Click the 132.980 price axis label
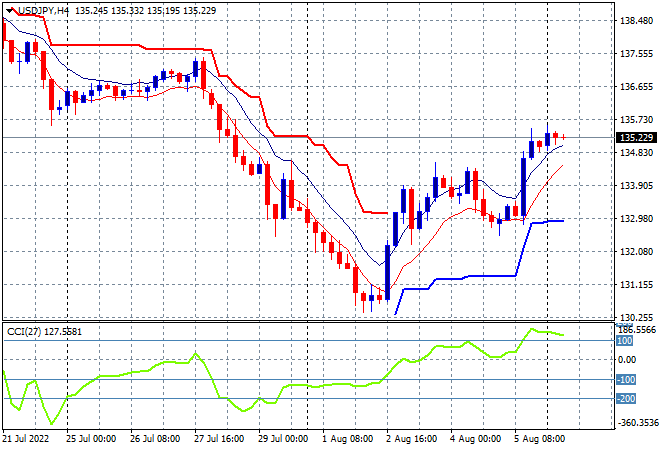Image resolution: width=660 pixels, height=450 pixels. tap(636, 218)
